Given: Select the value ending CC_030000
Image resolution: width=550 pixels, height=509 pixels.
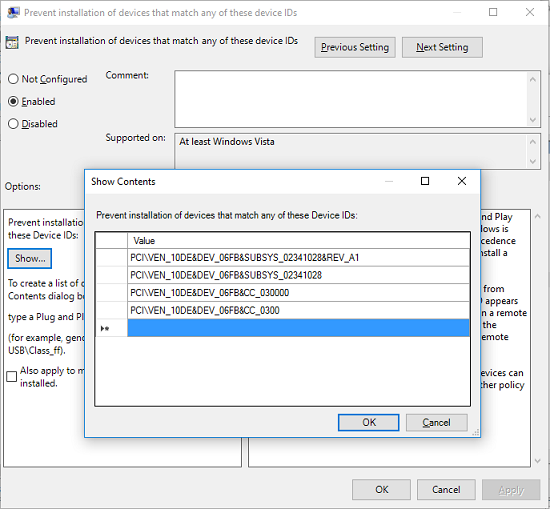Looking at the screenshot, I should (x=298, y=293).
